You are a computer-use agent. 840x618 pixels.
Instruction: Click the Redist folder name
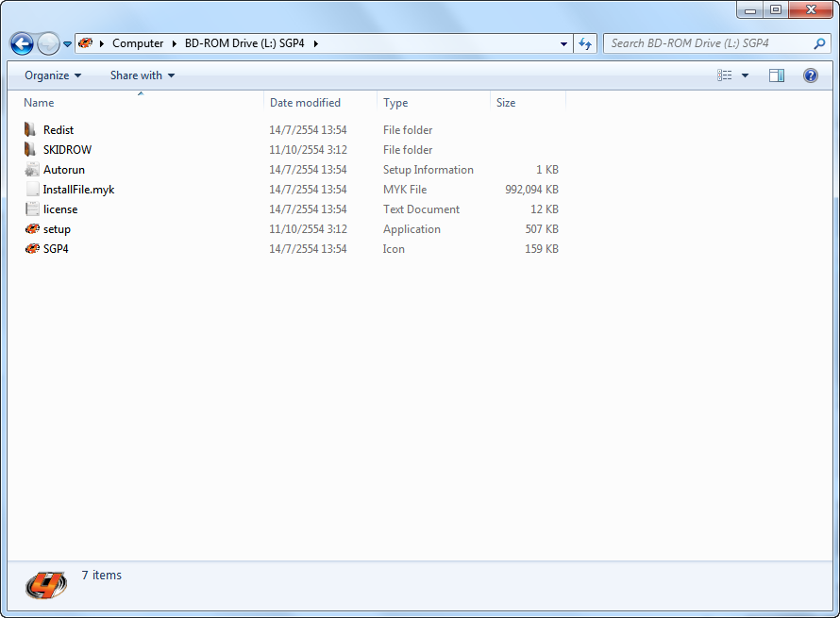[59, 129]
